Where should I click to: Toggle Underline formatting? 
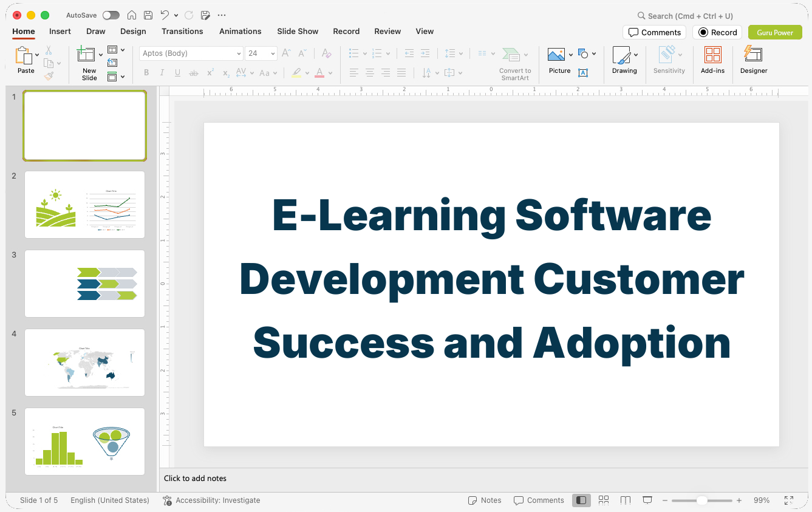click(x=177, y=73)
